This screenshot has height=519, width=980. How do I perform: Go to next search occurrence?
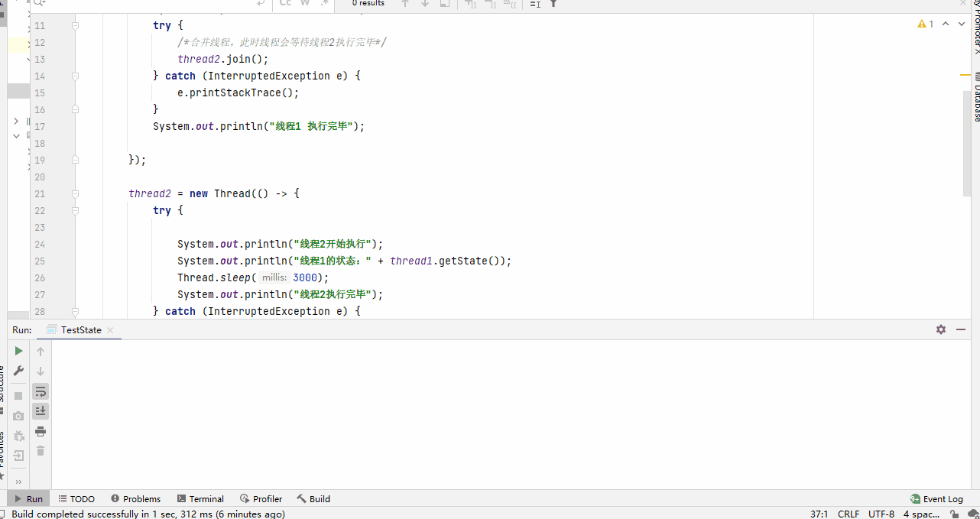(425, 3)
